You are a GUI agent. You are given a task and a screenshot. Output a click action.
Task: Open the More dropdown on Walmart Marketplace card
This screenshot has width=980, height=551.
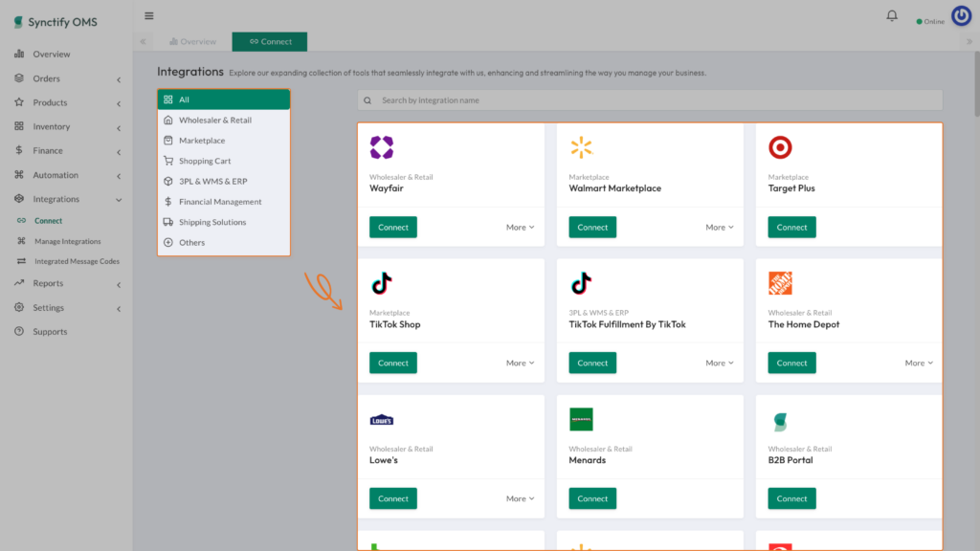[720, 228]
